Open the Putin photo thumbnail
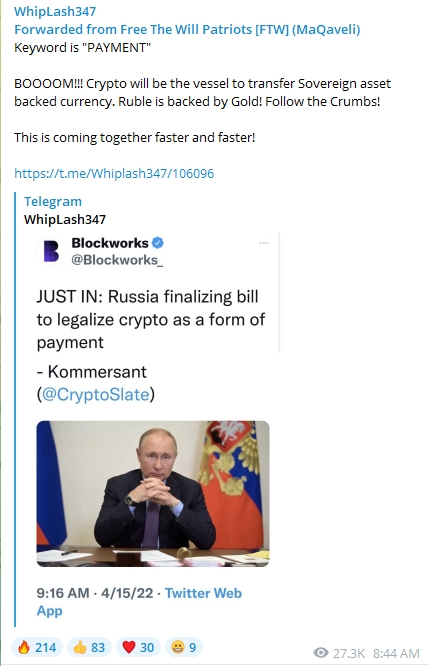 (153, 494)
